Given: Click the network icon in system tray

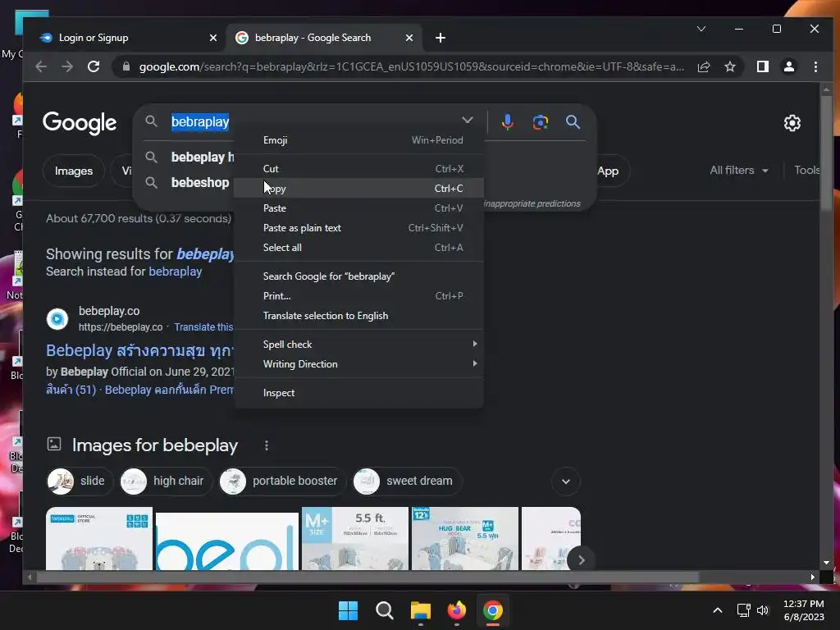Looking at the screenshot, I should pos(743,610).
